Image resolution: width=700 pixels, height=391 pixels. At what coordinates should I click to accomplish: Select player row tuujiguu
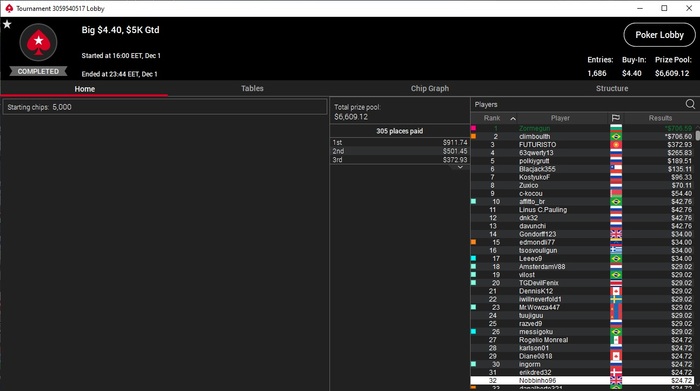[583, 316]
